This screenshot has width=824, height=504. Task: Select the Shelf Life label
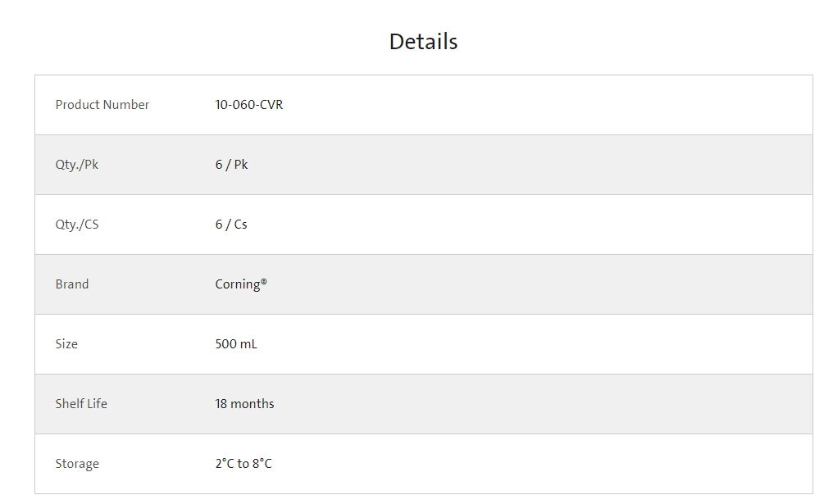coord(81,404)
